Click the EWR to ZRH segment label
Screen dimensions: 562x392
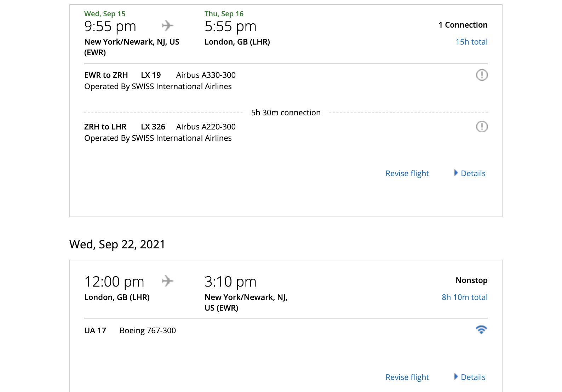click(106, 75)
